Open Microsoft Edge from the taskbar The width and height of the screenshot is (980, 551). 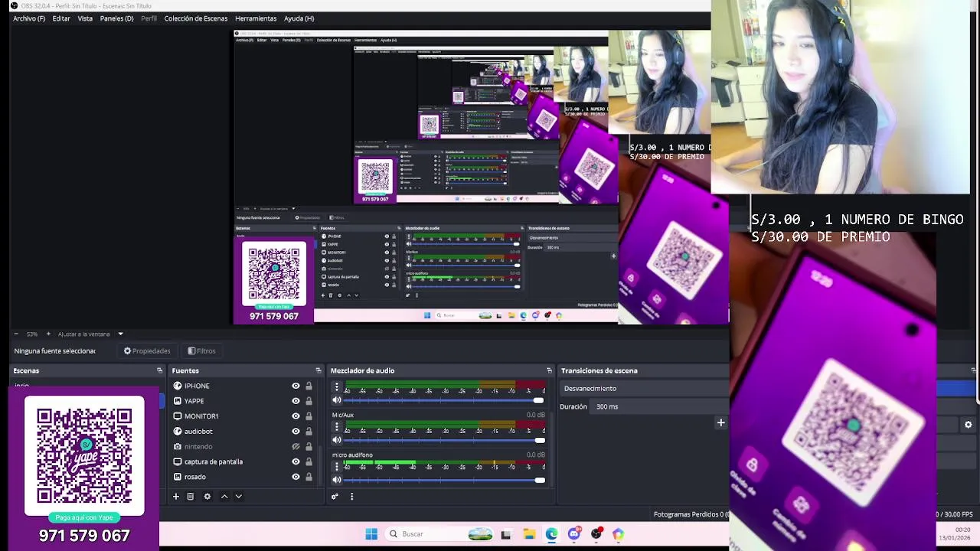(x=551, y=534)
